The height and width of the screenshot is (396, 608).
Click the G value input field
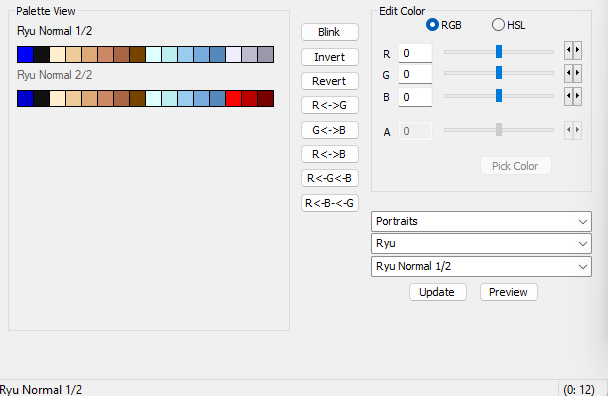click(415, 74)
